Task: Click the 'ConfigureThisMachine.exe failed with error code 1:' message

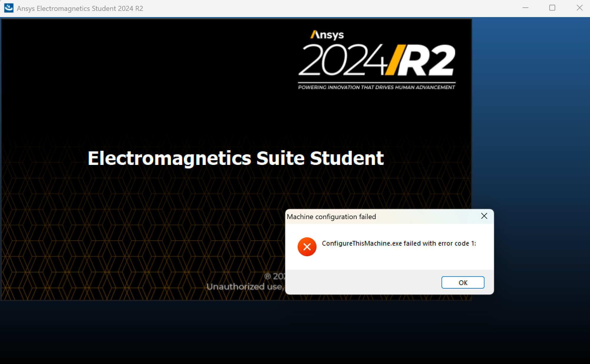Action: tap(399, 243)
